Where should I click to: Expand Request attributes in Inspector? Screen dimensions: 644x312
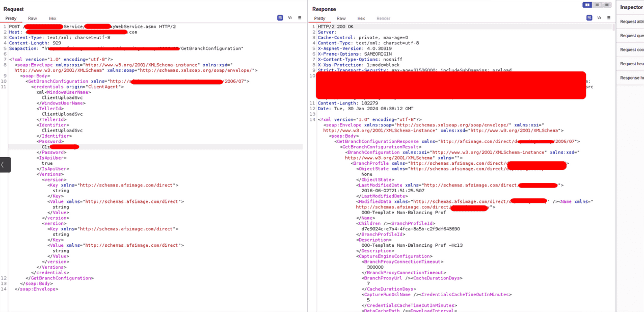(x=632, y=21)
